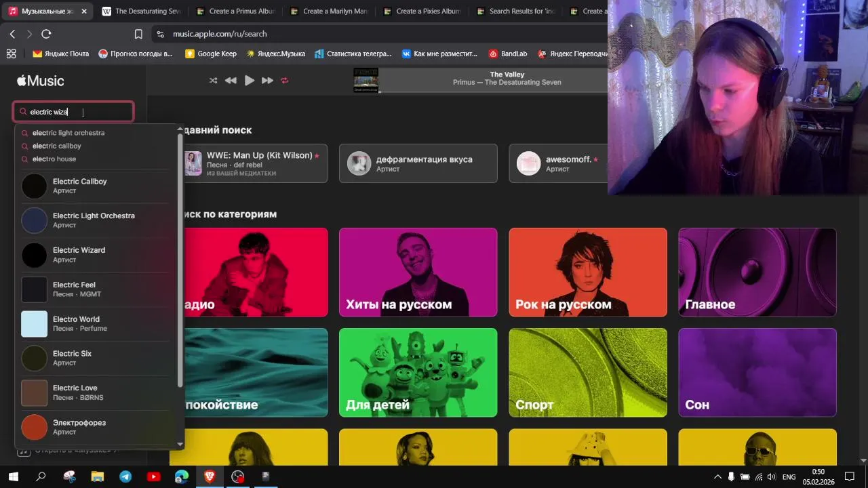The height and width of the screenshot is (488, 868).
Task: Open Windows taskbar search icon
Action: (41, 476)
